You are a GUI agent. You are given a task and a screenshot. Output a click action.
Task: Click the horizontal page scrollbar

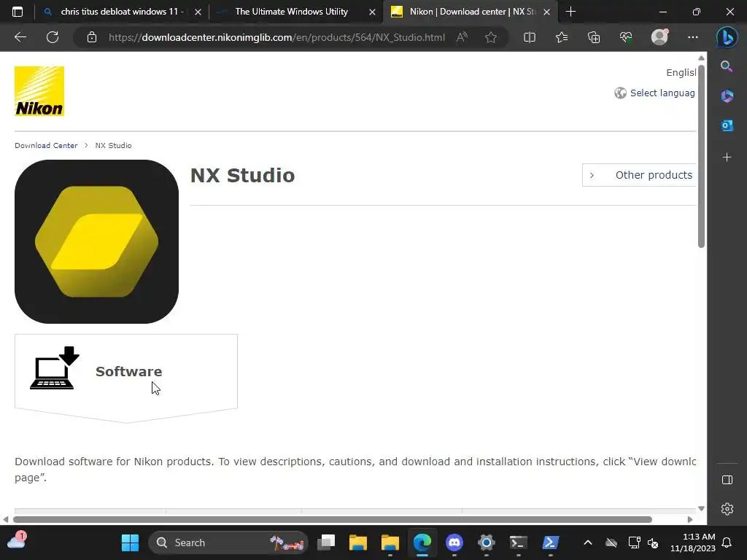click(333, 519)
